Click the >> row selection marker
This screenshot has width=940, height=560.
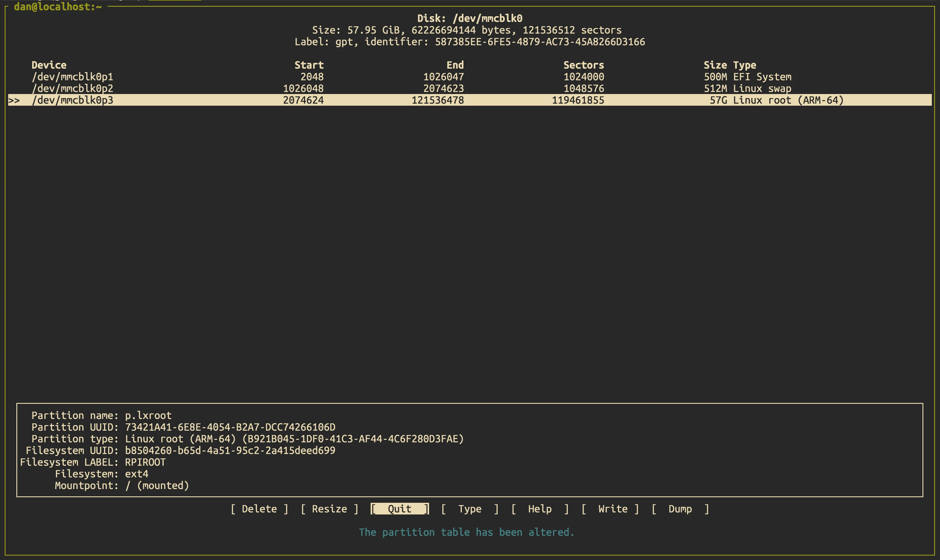[x=14, y=100]
